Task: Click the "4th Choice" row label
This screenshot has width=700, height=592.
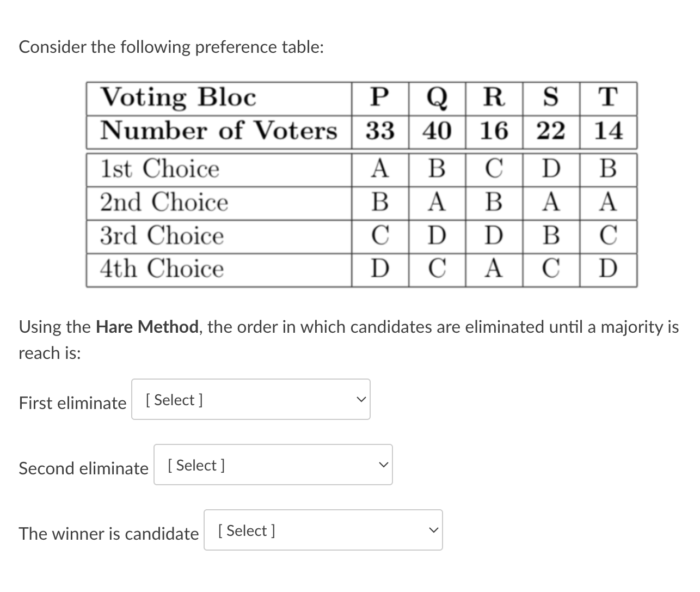Action: tap(162, 268)
